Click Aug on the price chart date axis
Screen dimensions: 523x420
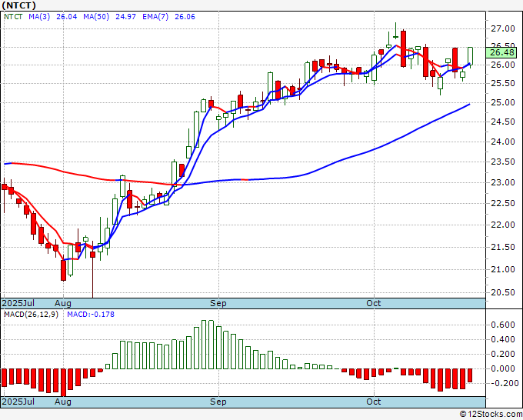63,303
